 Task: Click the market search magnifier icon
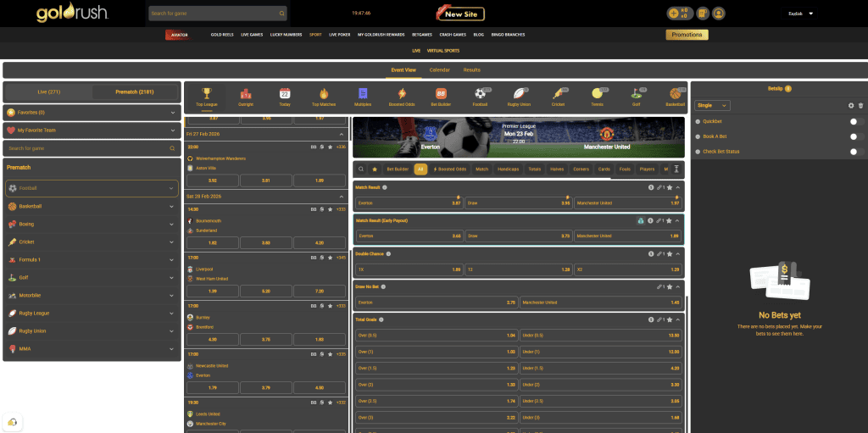pyautogui.click(x=361, y=169)
